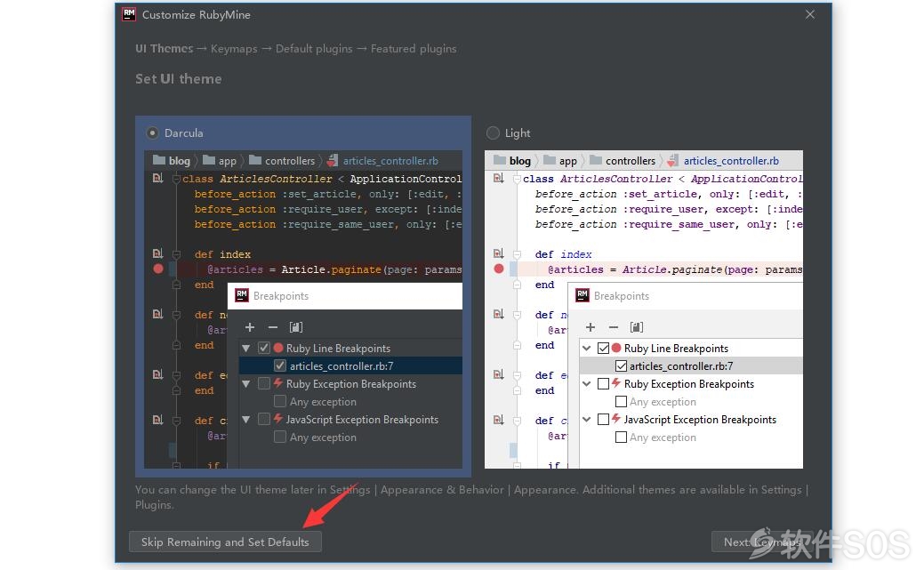Viewport: 924px width, 570px height.
Task: Go to Keymaps breadcrumb step
Action: point(234,48)
